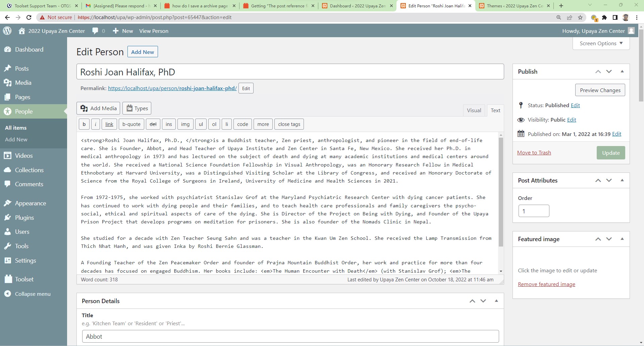Click the Collapse menu arrow icon

8,294
